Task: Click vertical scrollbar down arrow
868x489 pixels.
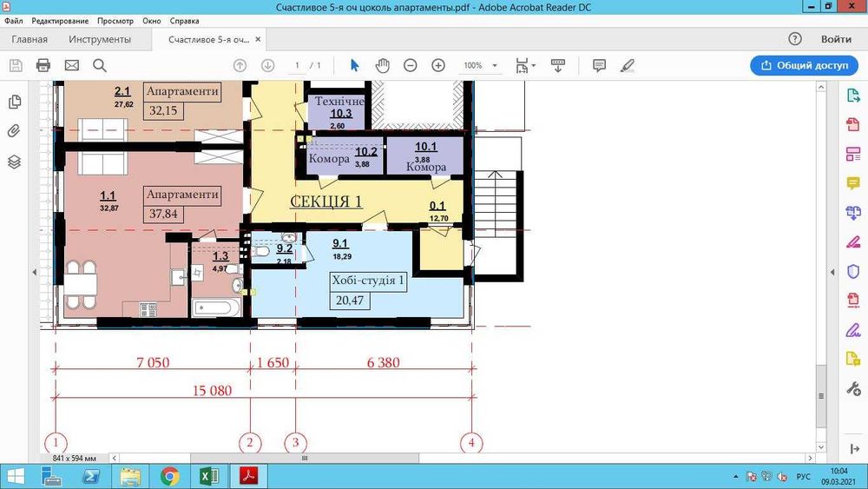Action: pos(821,446)
